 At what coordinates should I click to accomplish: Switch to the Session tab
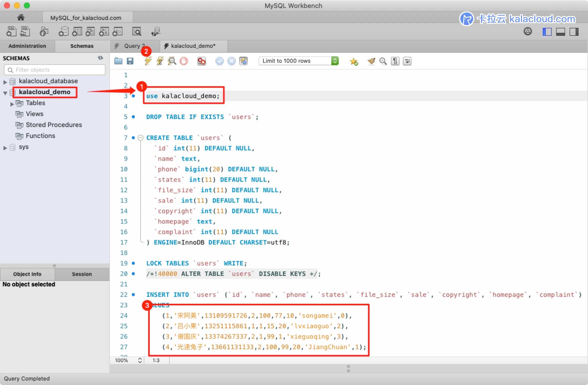[x=82, y=274]
